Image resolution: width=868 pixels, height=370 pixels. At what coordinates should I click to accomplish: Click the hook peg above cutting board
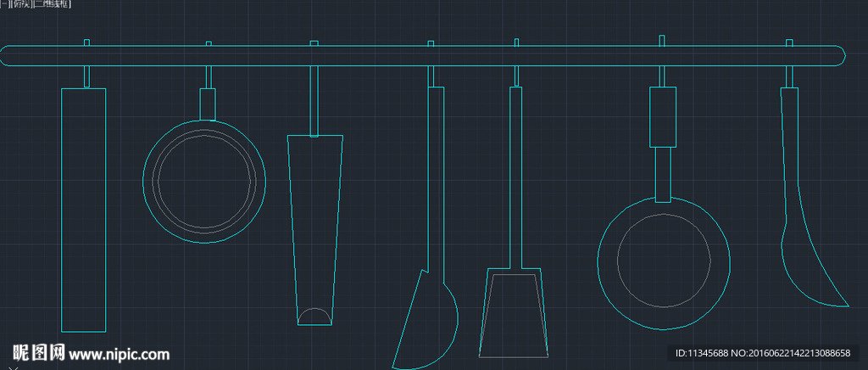(x=87, y=42)
